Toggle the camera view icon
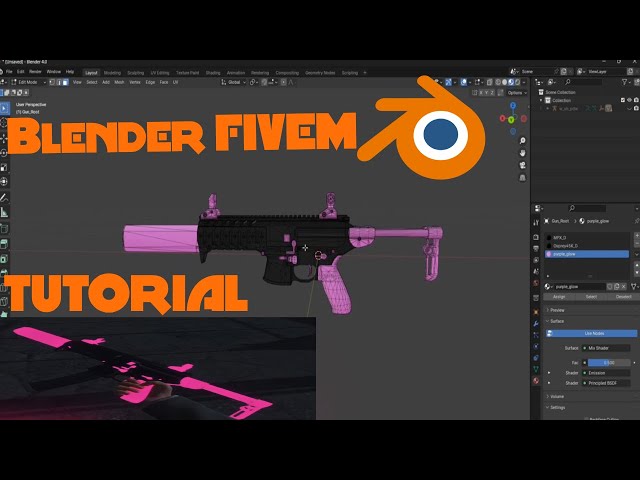Screen dimensions: 640x480 (x=522, y=165)
